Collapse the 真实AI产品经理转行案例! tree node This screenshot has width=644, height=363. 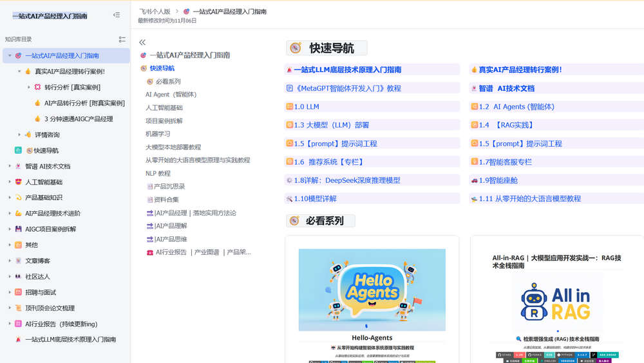[19, 71]
